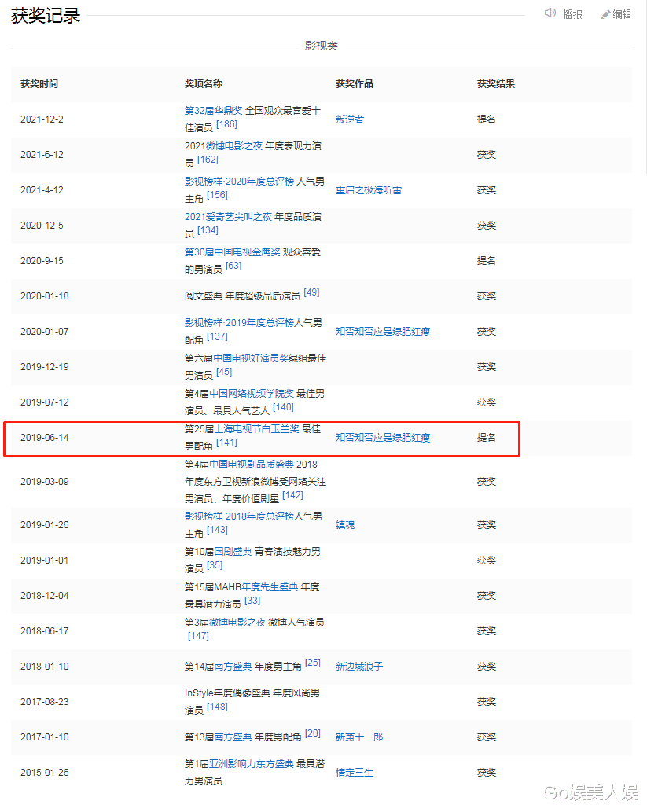Open the 叛逆者 work link
The width and height of the screenshot is (647, 812).
pos(349,119)
